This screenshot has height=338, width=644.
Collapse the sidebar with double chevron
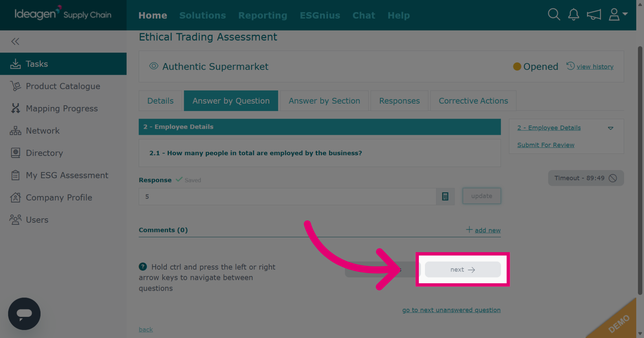pos(15,41)
